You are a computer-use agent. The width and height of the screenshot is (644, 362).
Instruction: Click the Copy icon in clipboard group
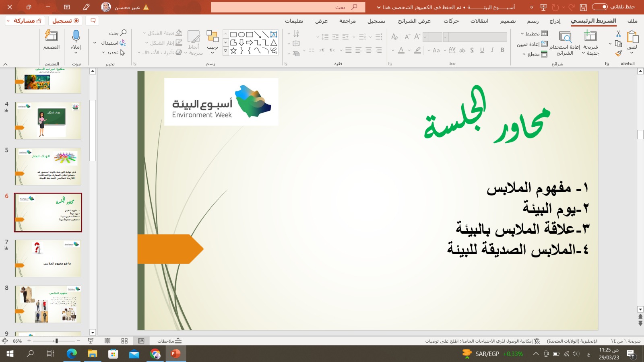pos(618,43)
